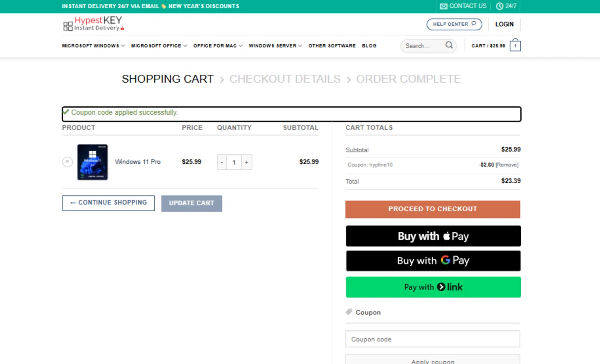Click the quantity number field

[234, 162]
